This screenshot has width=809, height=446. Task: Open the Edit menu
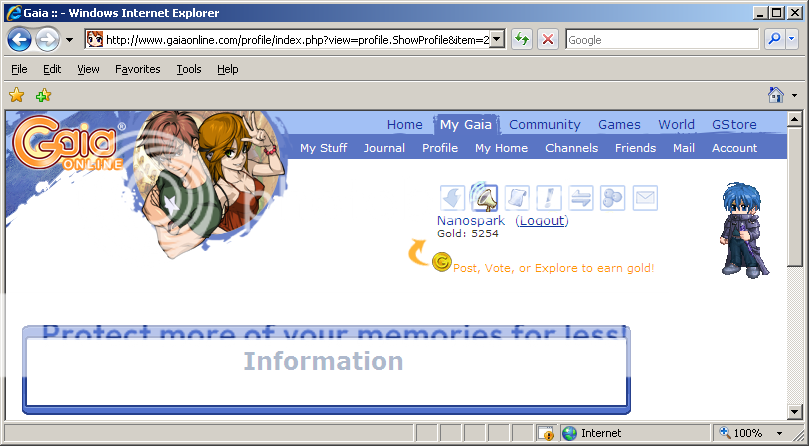(52, 69)
